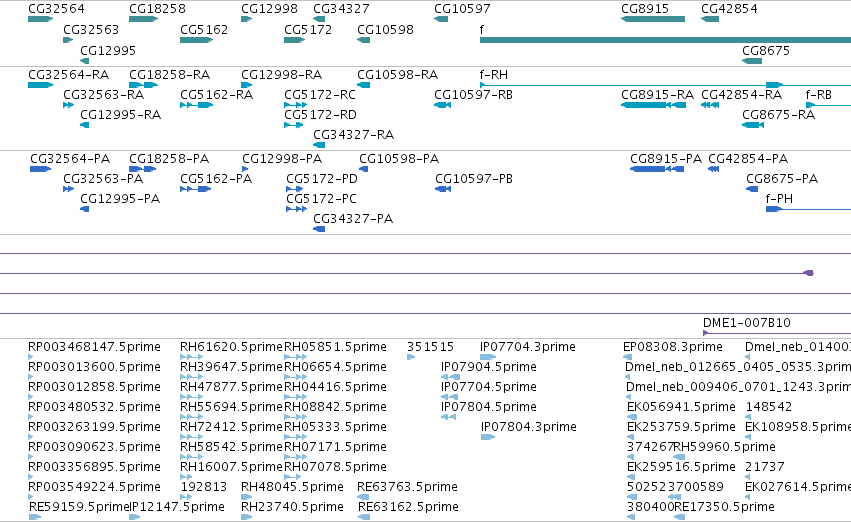
Task: Open EST RP003468147.5prime
Action: (x=94, y=347)
